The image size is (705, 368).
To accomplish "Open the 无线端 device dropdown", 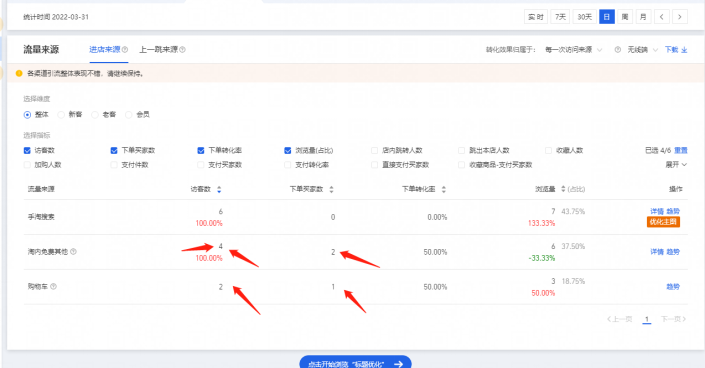I will click(643, 49).
